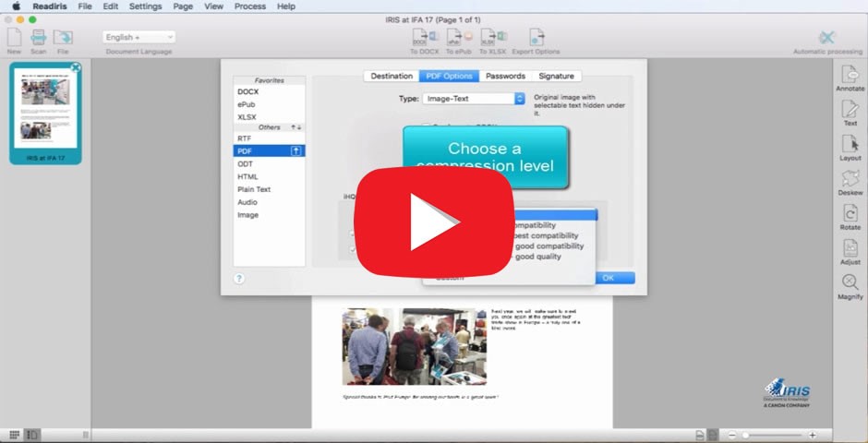Select HTML in the format list
The image size is (868, 443).
coord(269,177)
